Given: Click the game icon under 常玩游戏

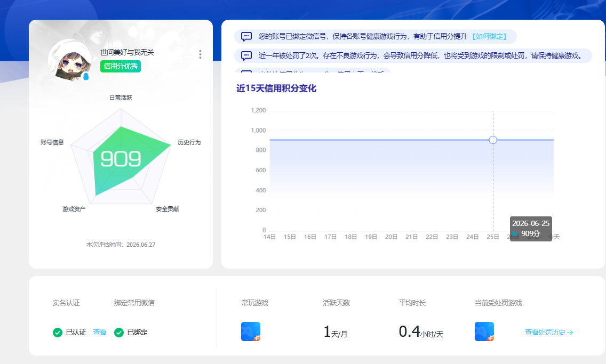Looking at the screenshot, I should coord(251,331).
